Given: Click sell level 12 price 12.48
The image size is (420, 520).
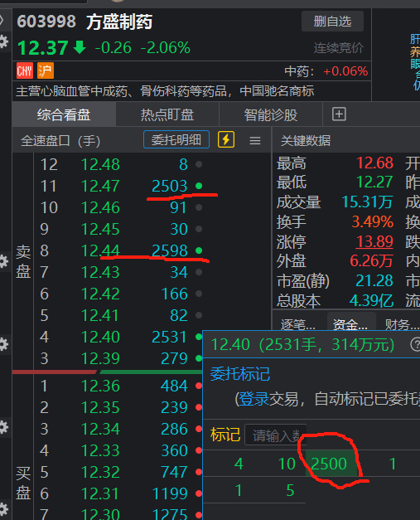Looking at the screenshot, I should (100, 164).
